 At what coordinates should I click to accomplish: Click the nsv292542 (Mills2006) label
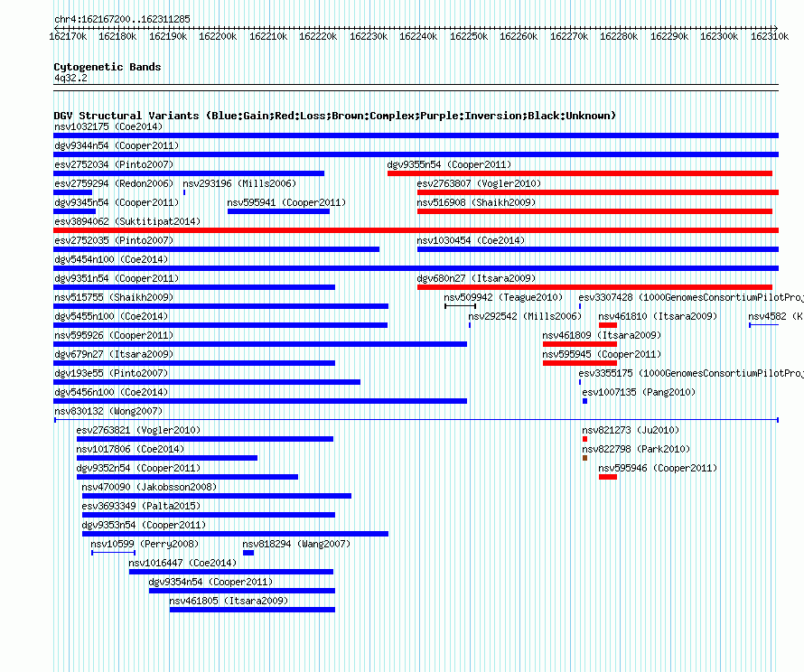pyautogui.click(x=525, y=316)
